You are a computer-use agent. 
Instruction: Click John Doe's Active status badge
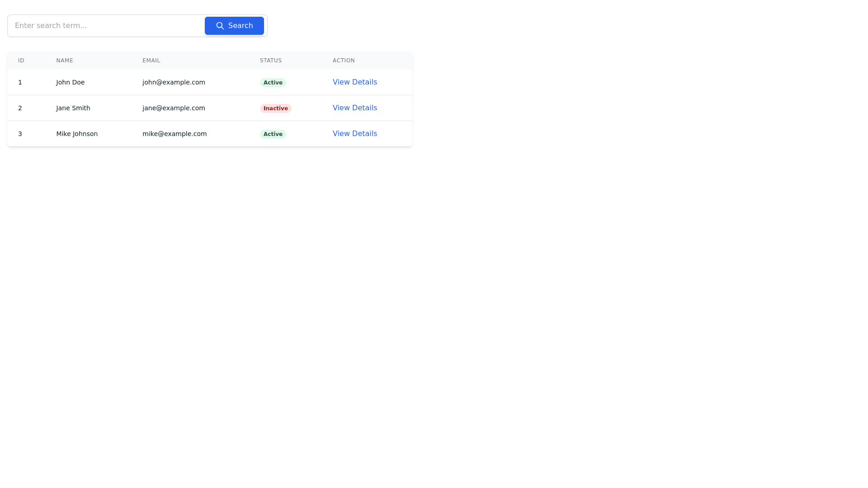pyautogui.click(x=273, y=83)
